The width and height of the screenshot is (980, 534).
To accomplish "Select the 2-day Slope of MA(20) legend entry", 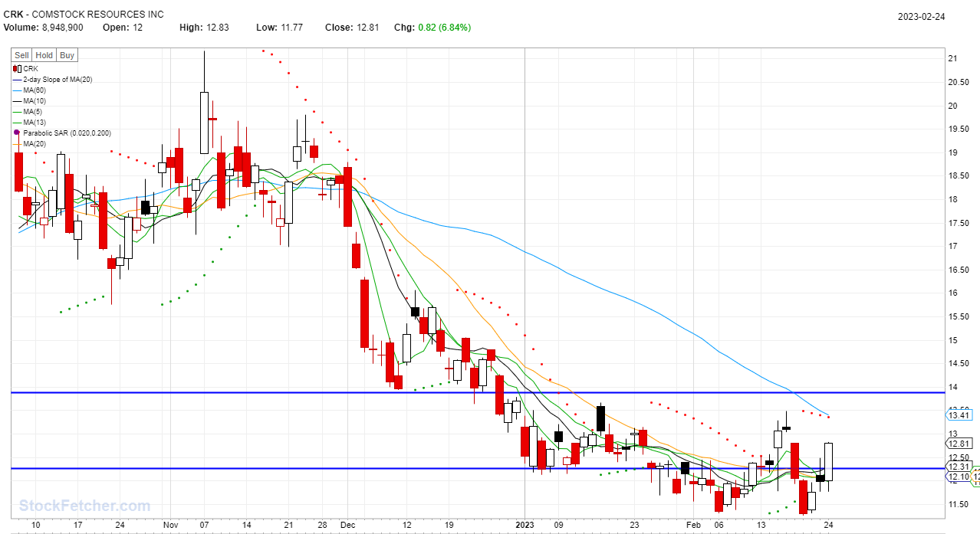I will (x=53, y=79).
